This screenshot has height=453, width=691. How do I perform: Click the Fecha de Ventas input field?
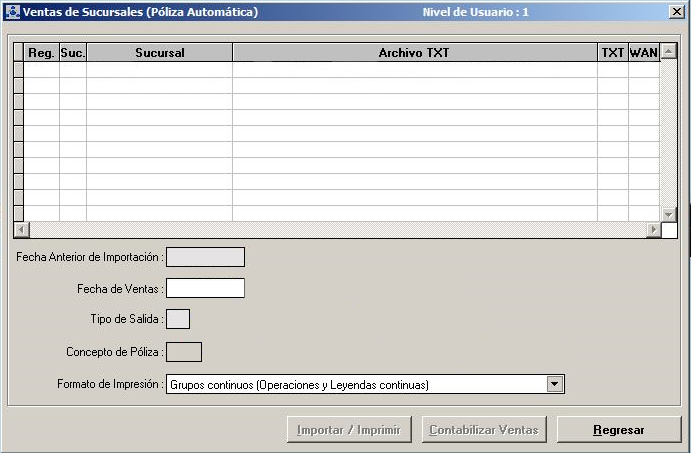(x=205, y=288)
